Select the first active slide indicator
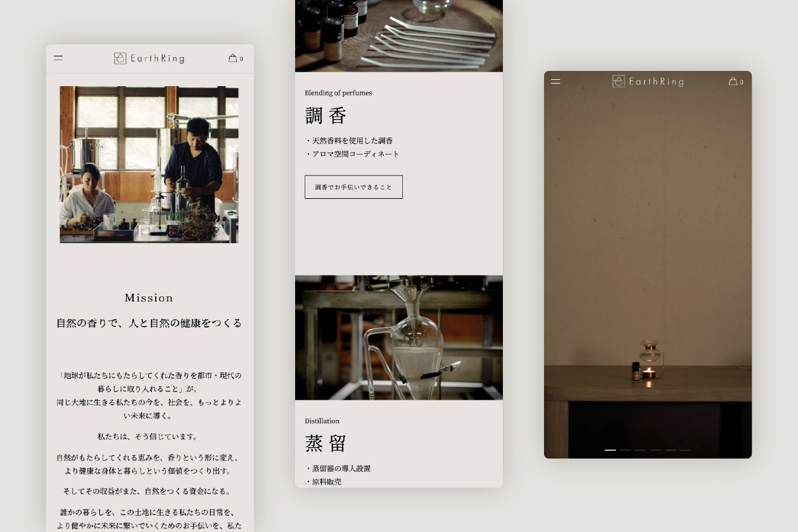The height and width of the screenshot is (532, 798). [610, 450]
